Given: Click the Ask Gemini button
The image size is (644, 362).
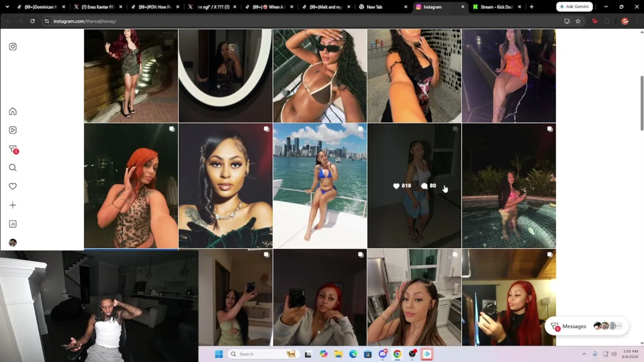Looking at the screenshot, I should tap(574, 7).
